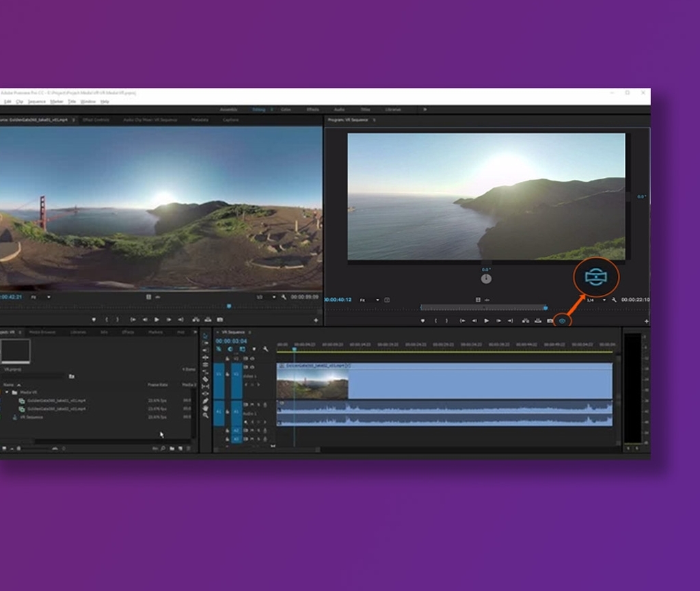Open Program monitor wrench settings

[x=615, y=300]
